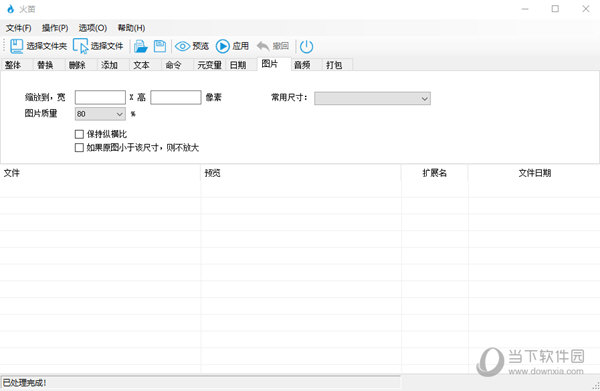This screenshot has height=391, width=600.
Task: Click the 应用 toolbar label
Action: (241, 46)
